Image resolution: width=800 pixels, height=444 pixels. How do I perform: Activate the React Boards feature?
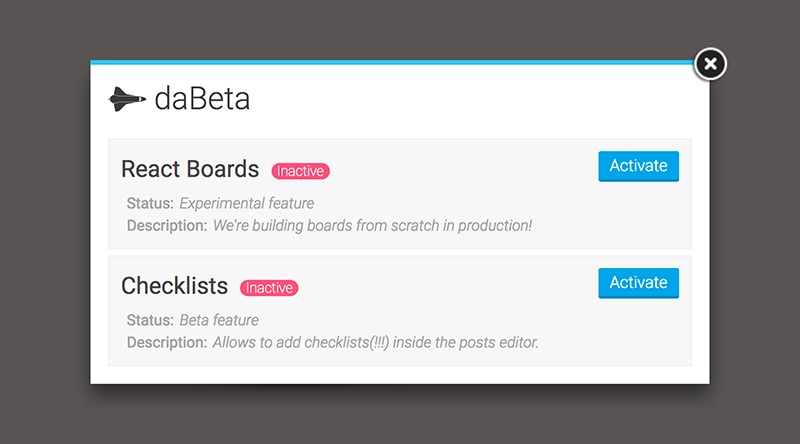point(638,166)
